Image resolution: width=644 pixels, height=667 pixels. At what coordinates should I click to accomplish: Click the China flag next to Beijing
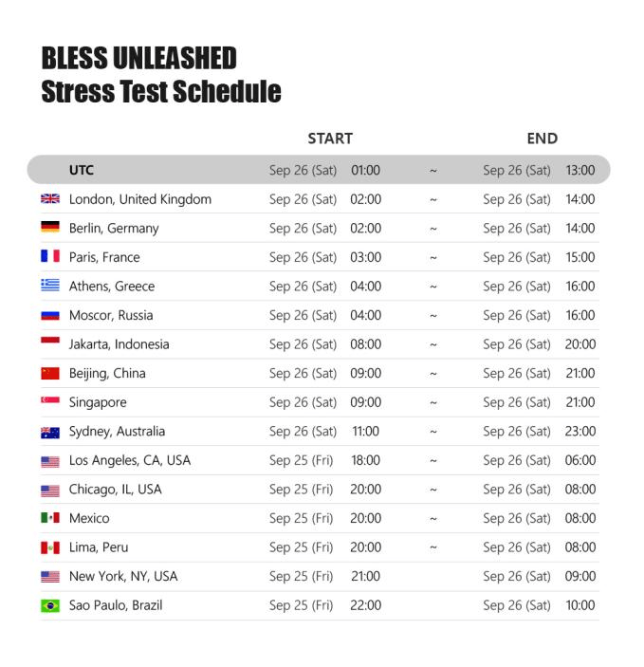50,373
